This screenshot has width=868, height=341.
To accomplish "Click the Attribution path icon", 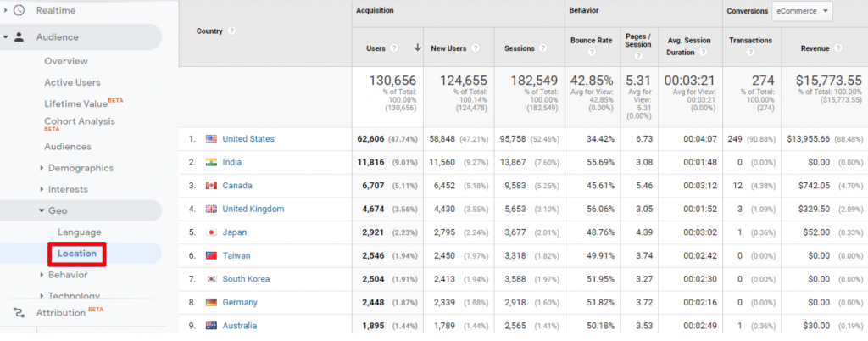I will (19, 313).
